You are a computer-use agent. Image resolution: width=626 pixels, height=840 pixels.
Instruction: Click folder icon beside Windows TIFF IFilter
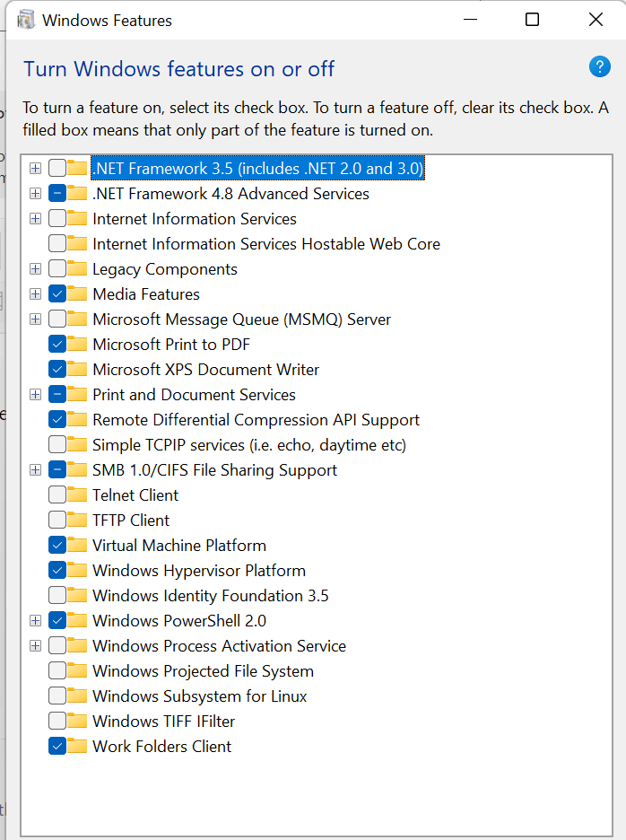(x=77, y=721)
